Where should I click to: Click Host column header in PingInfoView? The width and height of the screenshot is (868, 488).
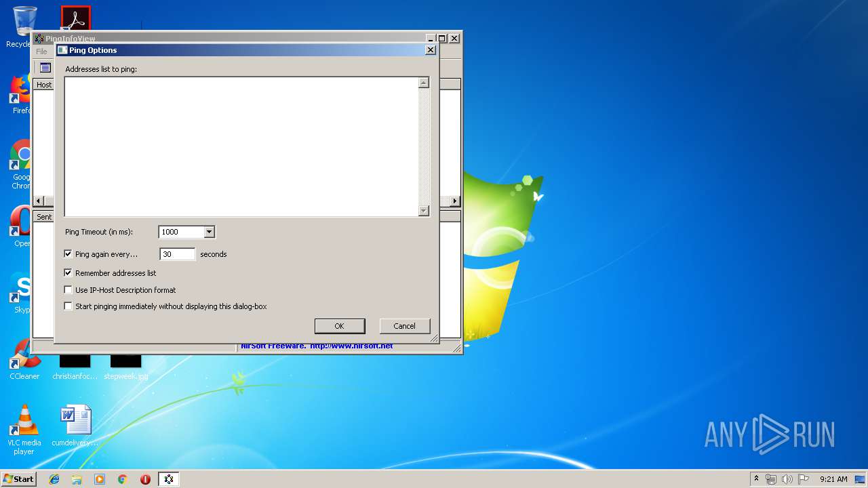pyautogui.click(x=44, y=85)
